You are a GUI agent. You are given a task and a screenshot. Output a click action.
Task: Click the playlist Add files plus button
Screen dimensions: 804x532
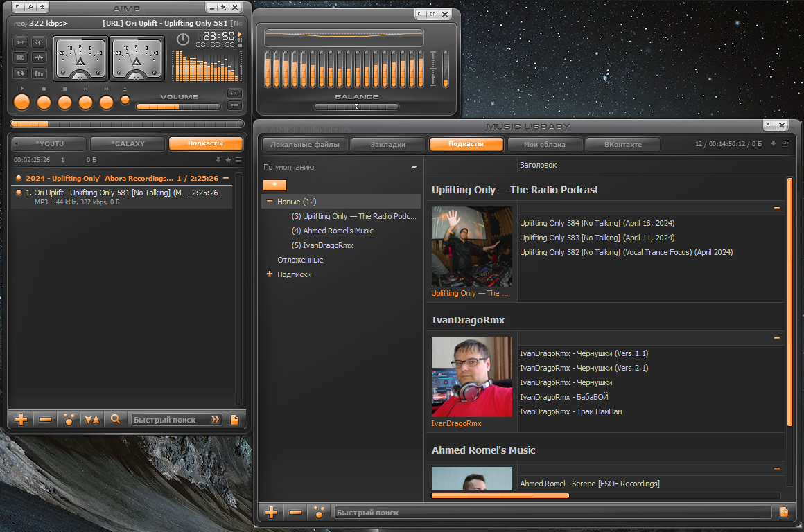pyautogui.click(x=21, y=420)
